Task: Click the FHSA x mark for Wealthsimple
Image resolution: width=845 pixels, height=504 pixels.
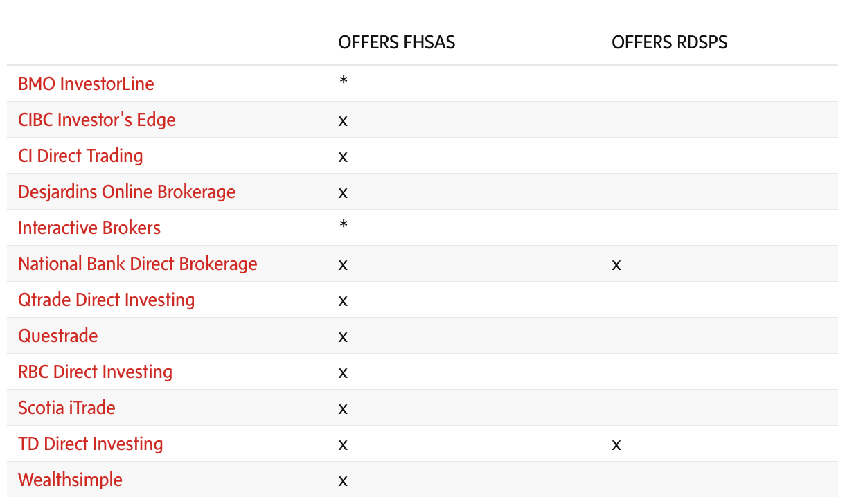Action: 343,481
